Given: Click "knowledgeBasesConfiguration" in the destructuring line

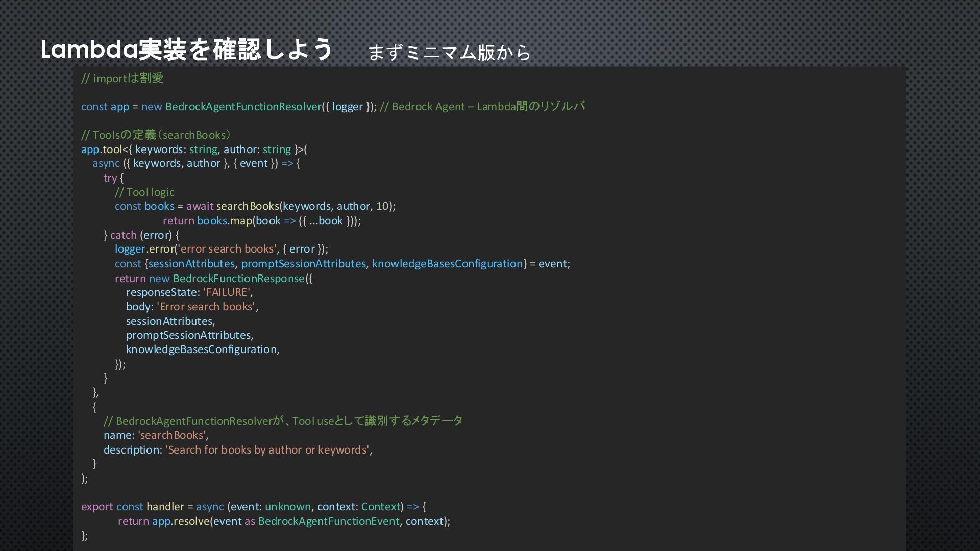Looking at the screenshot, I should click(448, 264).
